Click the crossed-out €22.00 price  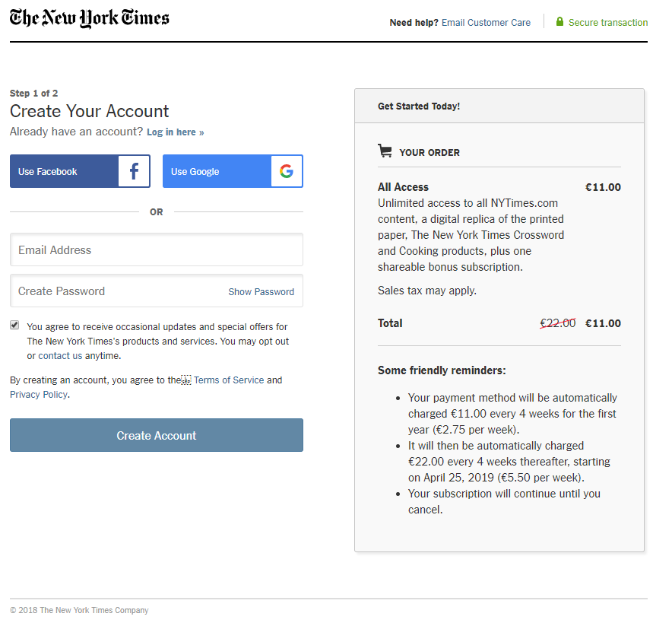557,323
